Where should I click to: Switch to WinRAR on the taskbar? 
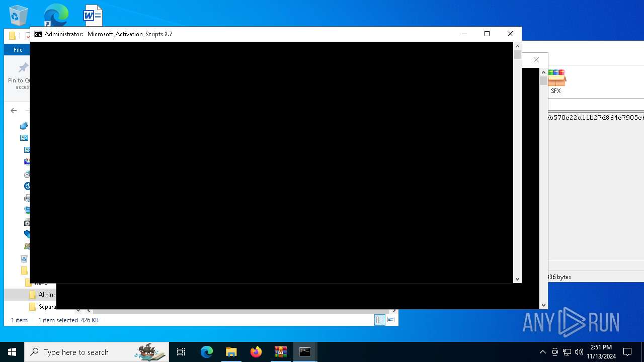(x=281, y=352)
